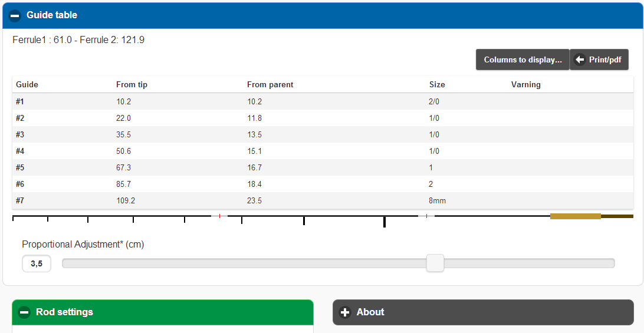Click the Guide column header
This screenshot has width=644, height=333.
point(27,85)
